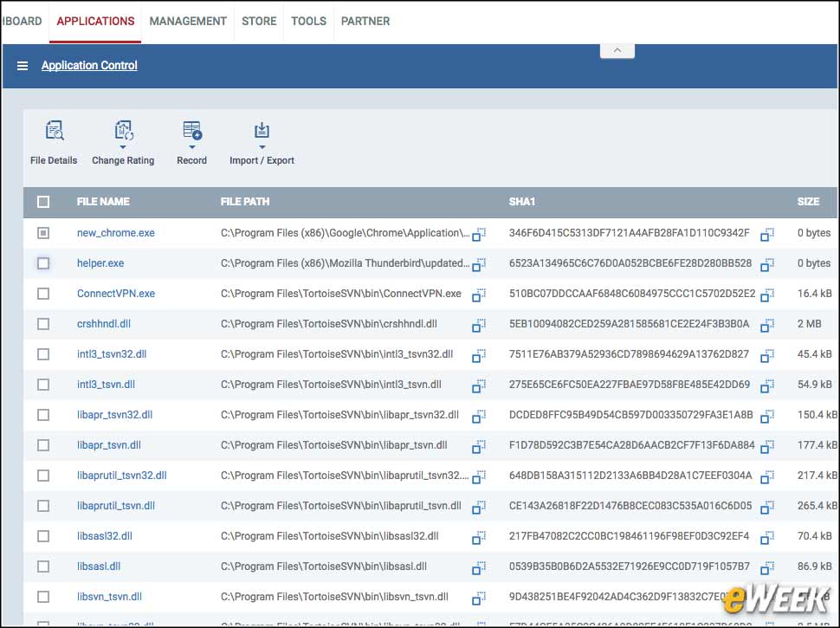Open the hamburger menu beside Application Control

pyautogui.click(x=22, y=66)
